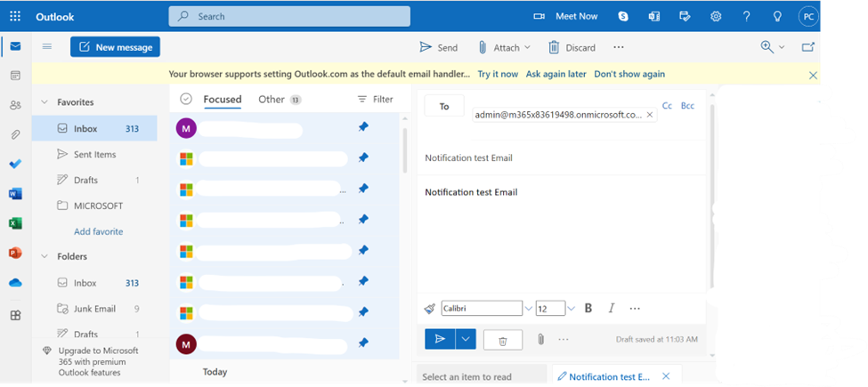
Task: Click Send in the top toolbar
Action: [x=438, y=47]
